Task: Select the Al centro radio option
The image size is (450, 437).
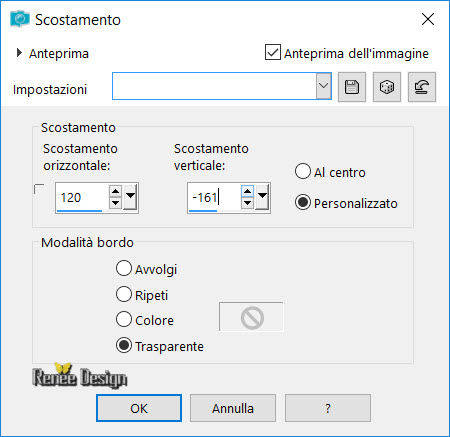Action: point(303,171)
